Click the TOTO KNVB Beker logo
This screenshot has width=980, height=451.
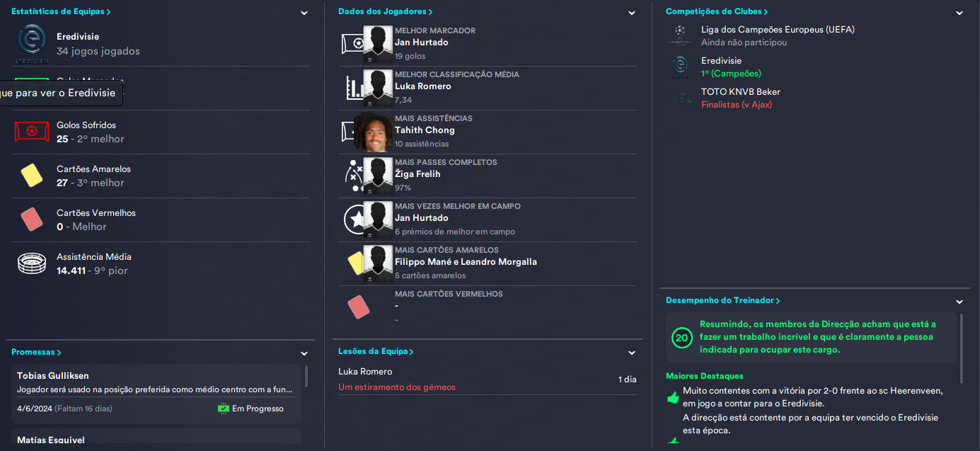[x=680, y=98]
